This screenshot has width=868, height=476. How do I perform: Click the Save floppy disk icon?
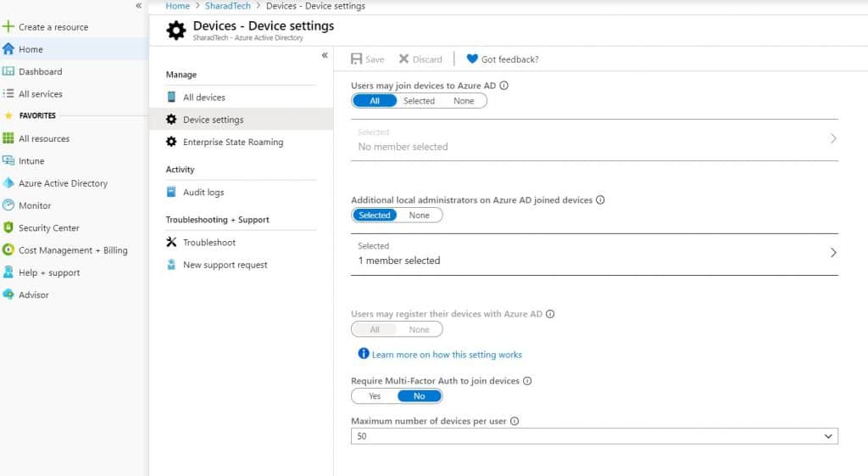(357, 59)
